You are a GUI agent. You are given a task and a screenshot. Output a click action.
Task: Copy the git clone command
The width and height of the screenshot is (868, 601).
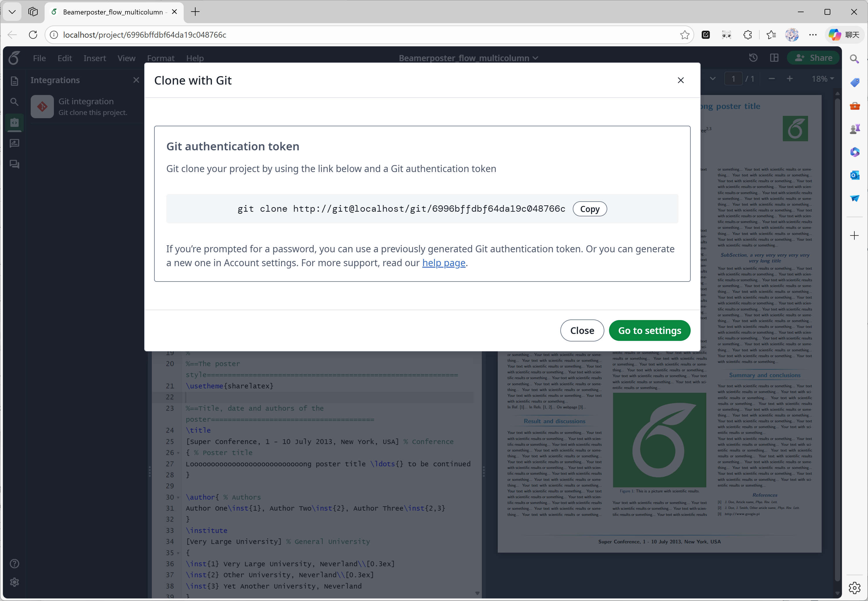pyautogui.click(x=589, y=209)
